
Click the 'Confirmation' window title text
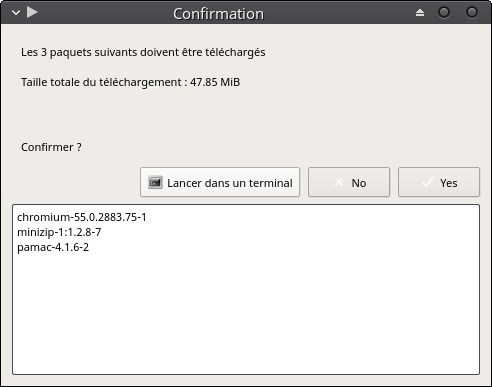click(x=218, y=14)
